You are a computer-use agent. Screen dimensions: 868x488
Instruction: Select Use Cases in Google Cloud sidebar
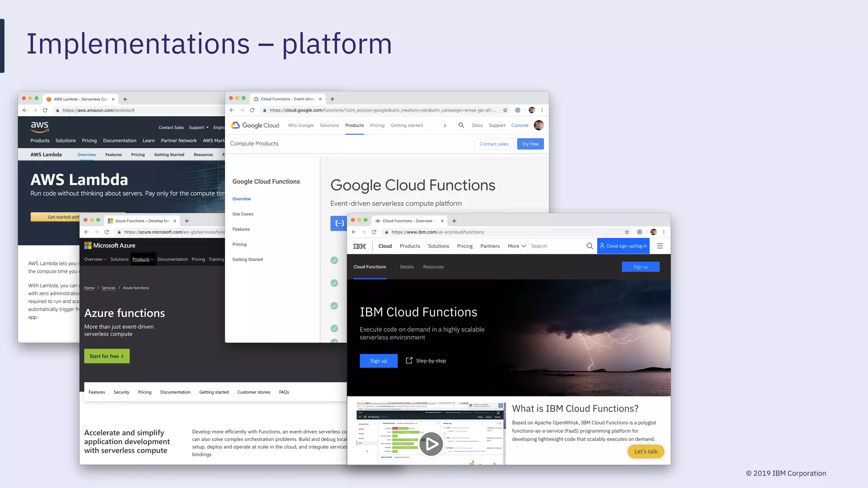(x=243, y=214)
